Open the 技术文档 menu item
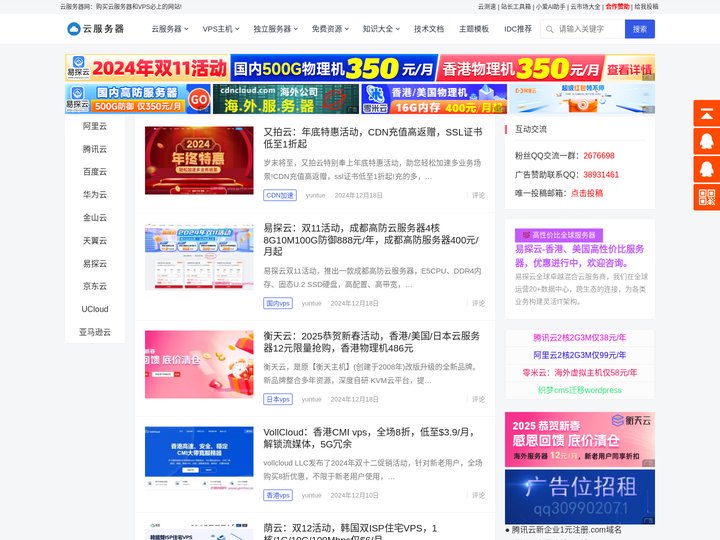Screen dimensions: 720x540 coord(429,29)
